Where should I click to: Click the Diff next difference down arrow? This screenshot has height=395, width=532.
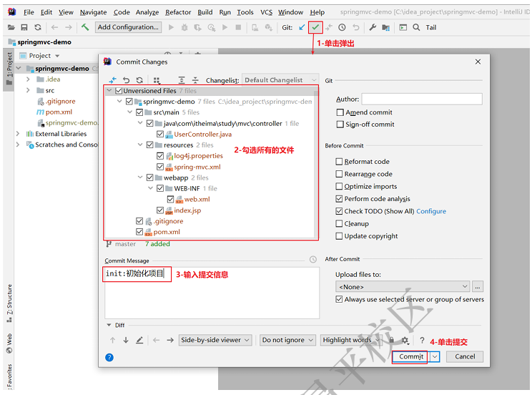point(126,340)
